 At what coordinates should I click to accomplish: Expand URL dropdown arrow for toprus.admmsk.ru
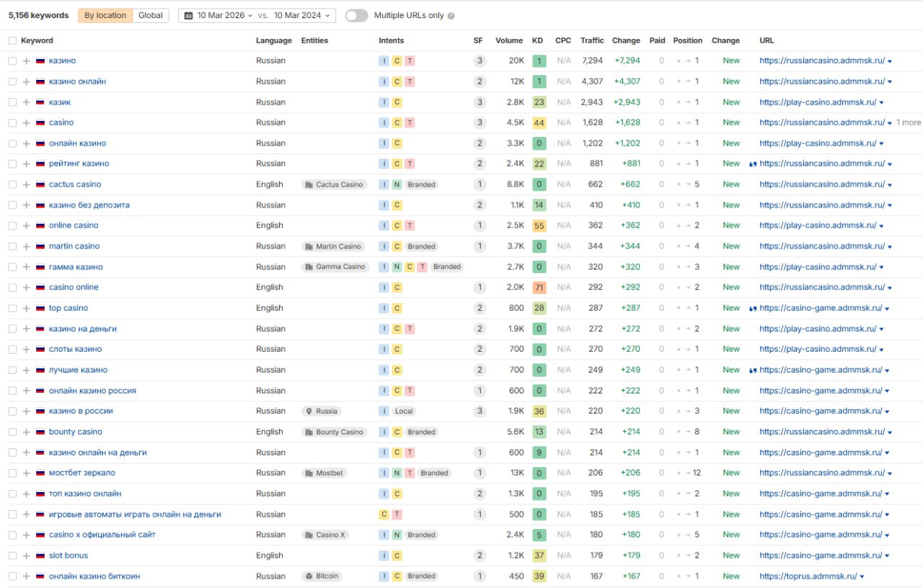(862, 576)
